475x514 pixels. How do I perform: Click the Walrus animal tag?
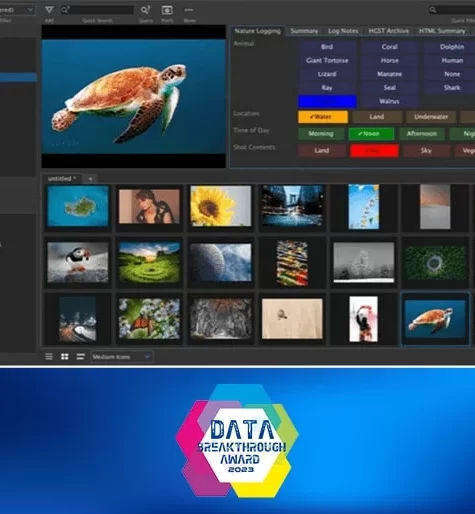pos(390,101)
